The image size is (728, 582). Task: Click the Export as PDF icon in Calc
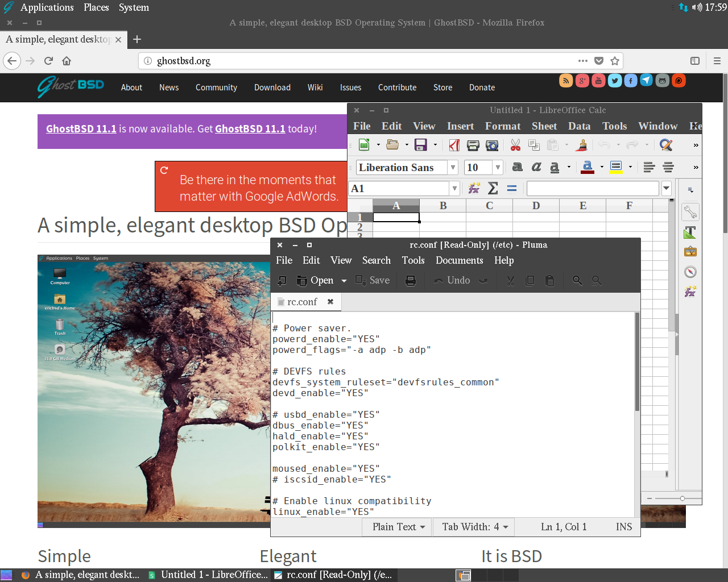point(454,145)
